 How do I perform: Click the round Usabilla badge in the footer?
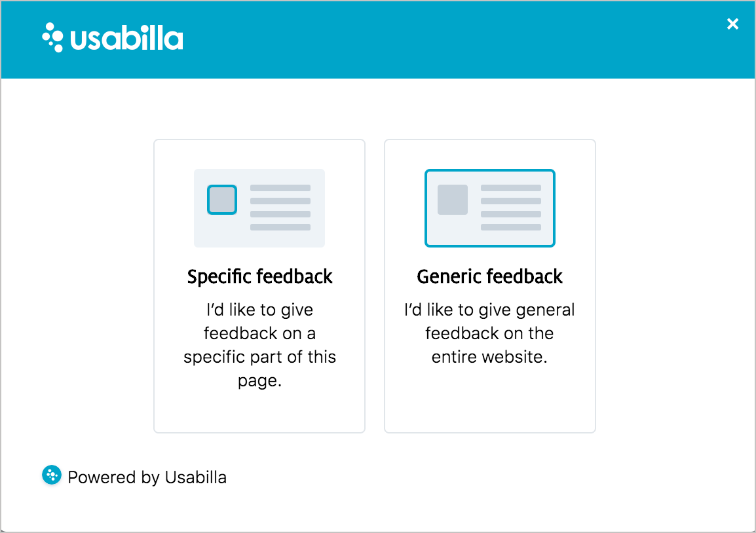pos(52,475)
